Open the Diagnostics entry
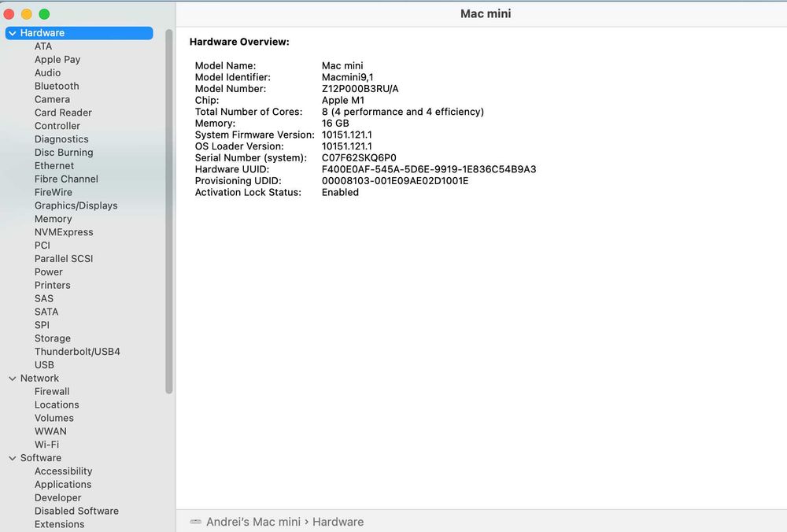 61,139
